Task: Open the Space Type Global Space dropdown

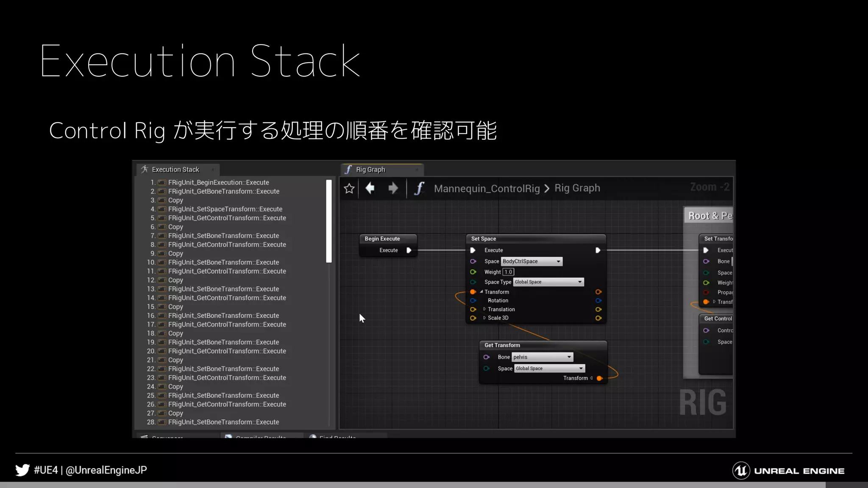Action: tap(548, 282)
